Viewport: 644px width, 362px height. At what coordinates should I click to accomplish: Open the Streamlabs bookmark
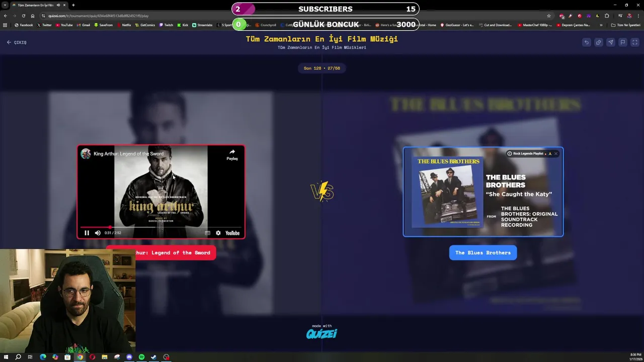coord(202,25)
